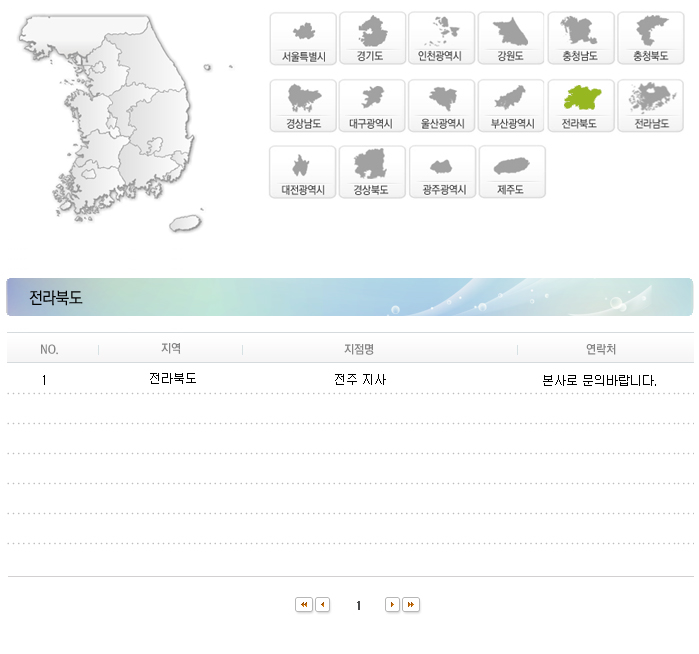Viewport: 699px width, 654px height.
Task: Open the 경상북도 region tile
Action: pos(372,172)
